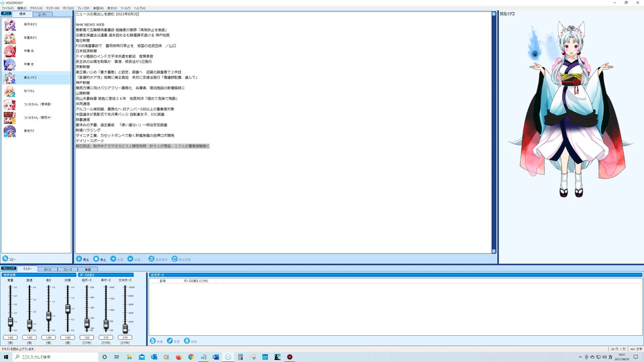
Task: Open the フレーズ(P) menu
Action: tap(83, 8)
